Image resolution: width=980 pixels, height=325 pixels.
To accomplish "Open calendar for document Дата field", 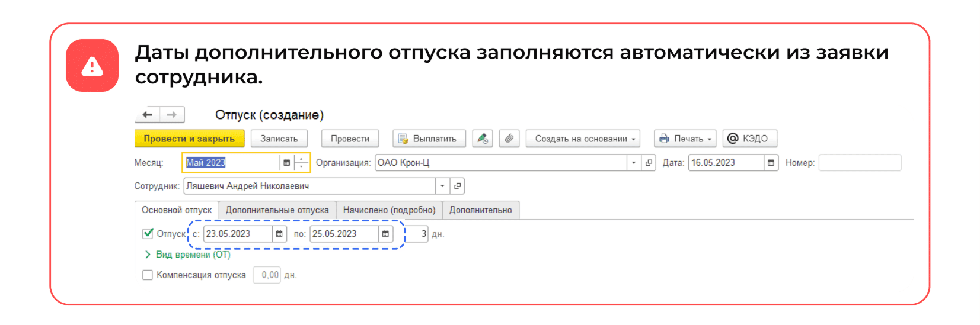I will (771, 163).
